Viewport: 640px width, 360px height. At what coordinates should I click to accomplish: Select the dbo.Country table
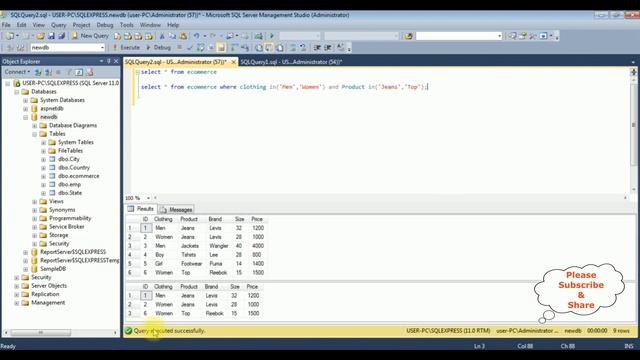coord(74,168)
